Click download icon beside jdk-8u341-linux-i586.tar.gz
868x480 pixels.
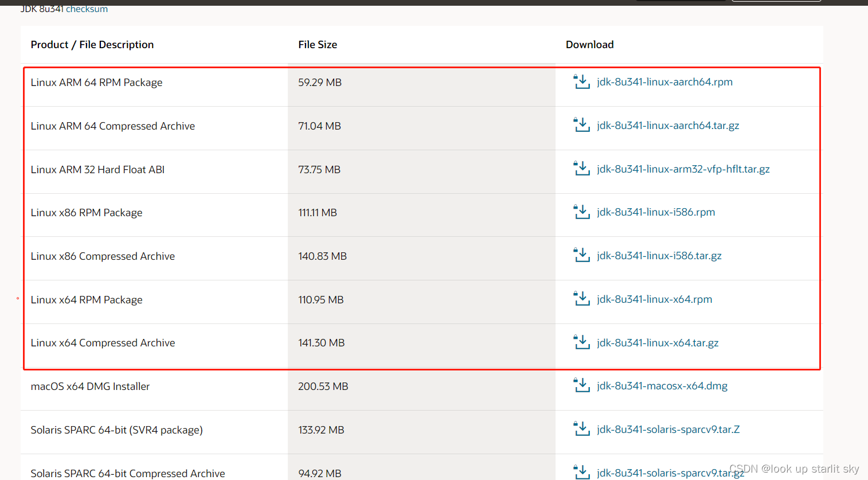[x=581, y=255]
